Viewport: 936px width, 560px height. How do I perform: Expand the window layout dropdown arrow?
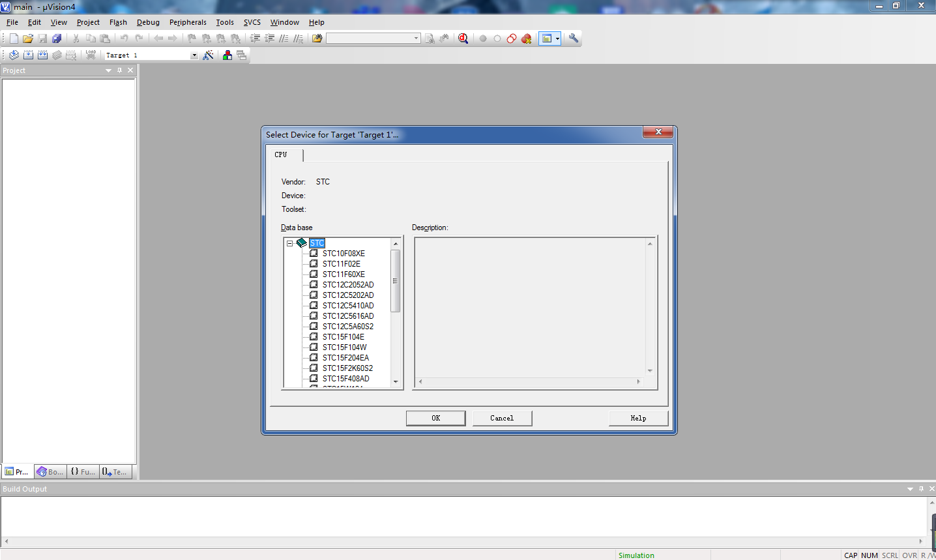(557, 38)
